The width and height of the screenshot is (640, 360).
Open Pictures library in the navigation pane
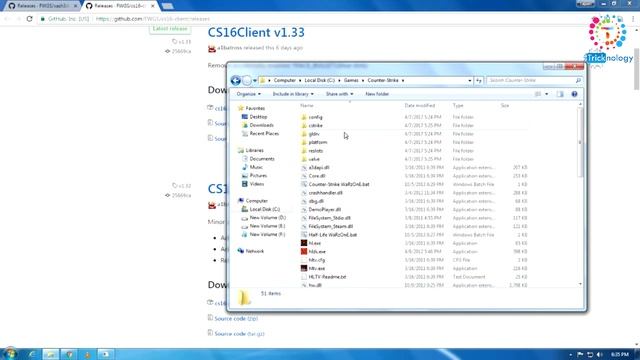click(254, 176)
